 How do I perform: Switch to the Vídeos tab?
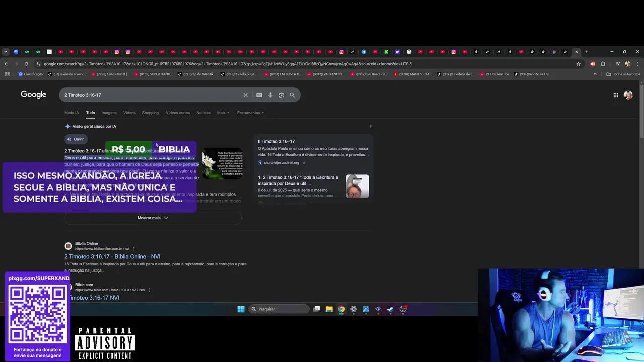coord(129,113)
